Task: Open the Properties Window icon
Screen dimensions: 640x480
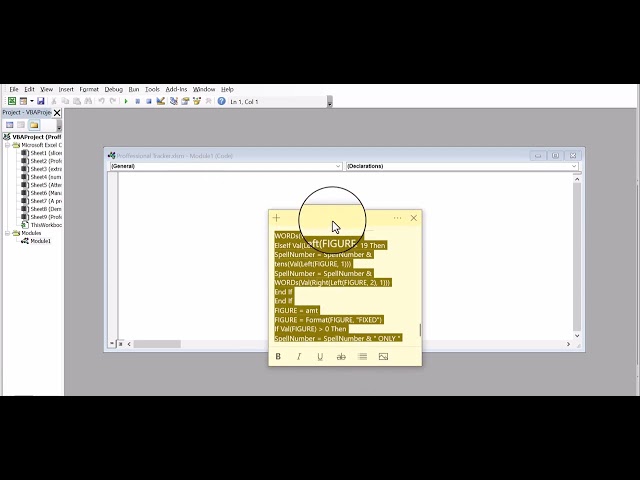Action: click(x=185, y=101)
